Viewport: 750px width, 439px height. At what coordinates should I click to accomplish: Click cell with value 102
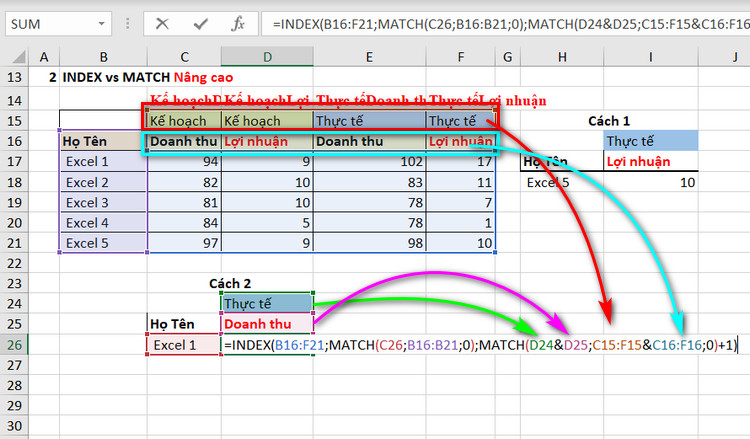click(x=369, y=162)
